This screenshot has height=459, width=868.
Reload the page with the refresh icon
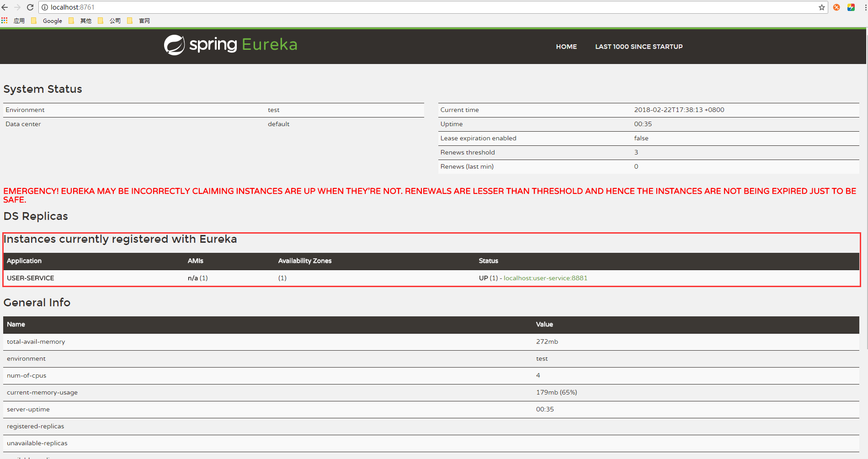coord(30,7)
